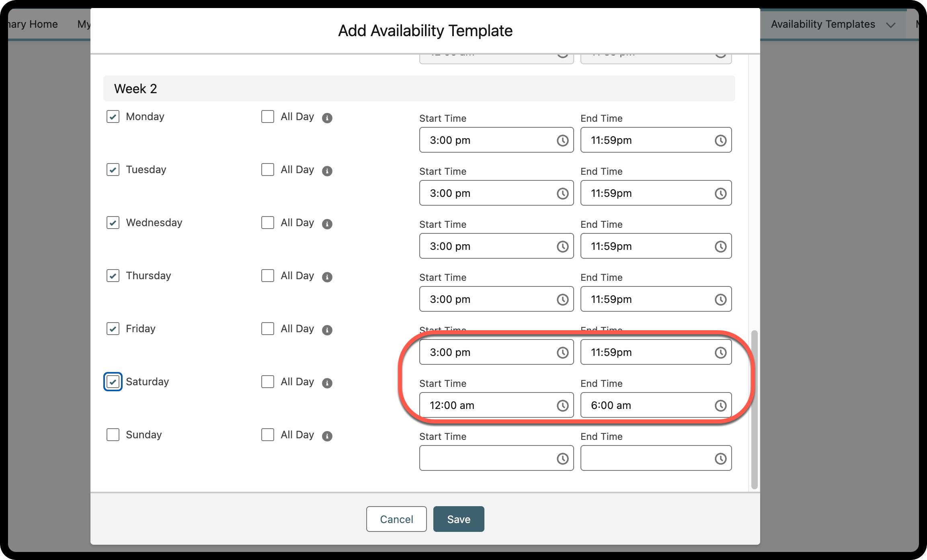This screenshot has height=560, width=927.
Task: Save the availability template
Action: [x=458, y=519]
